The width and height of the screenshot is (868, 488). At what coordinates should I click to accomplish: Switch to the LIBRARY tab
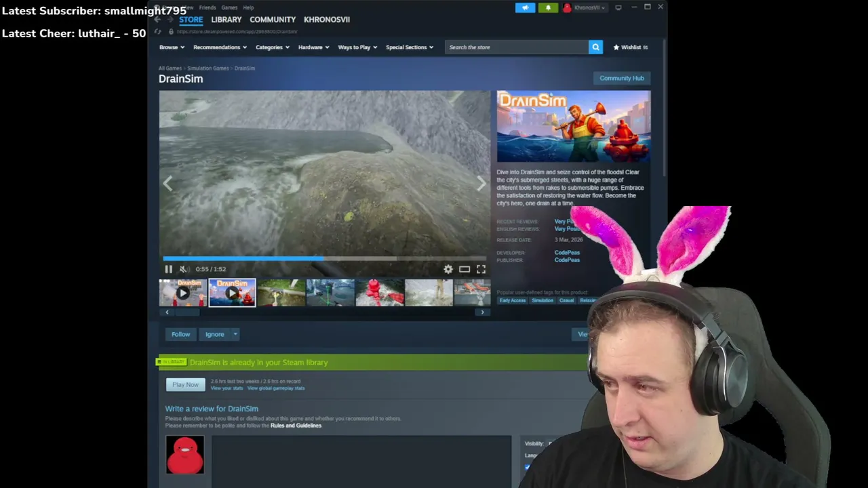point(226,20)
